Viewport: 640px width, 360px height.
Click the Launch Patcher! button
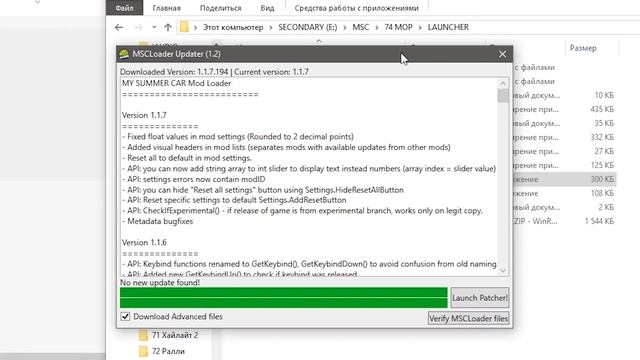tap(480, 298)
